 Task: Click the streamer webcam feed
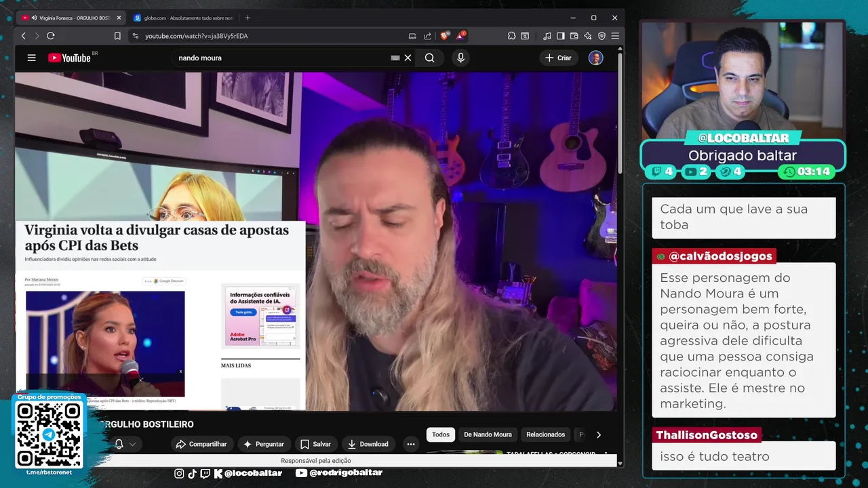click(743, 80)
